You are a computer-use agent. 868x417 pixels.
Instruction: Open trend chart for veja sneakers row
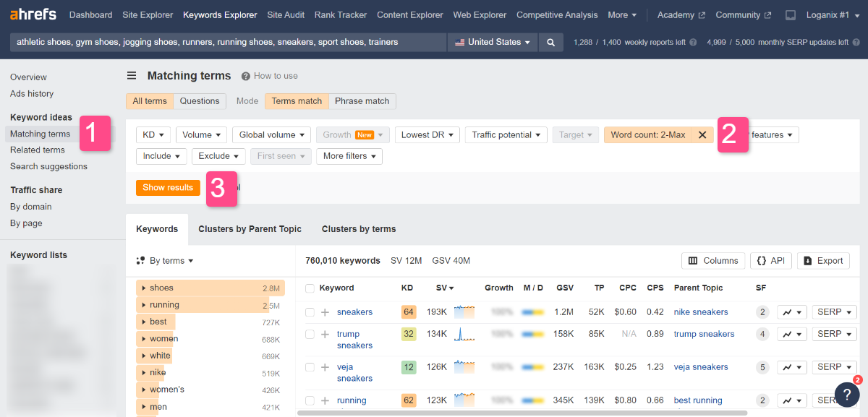791,367
